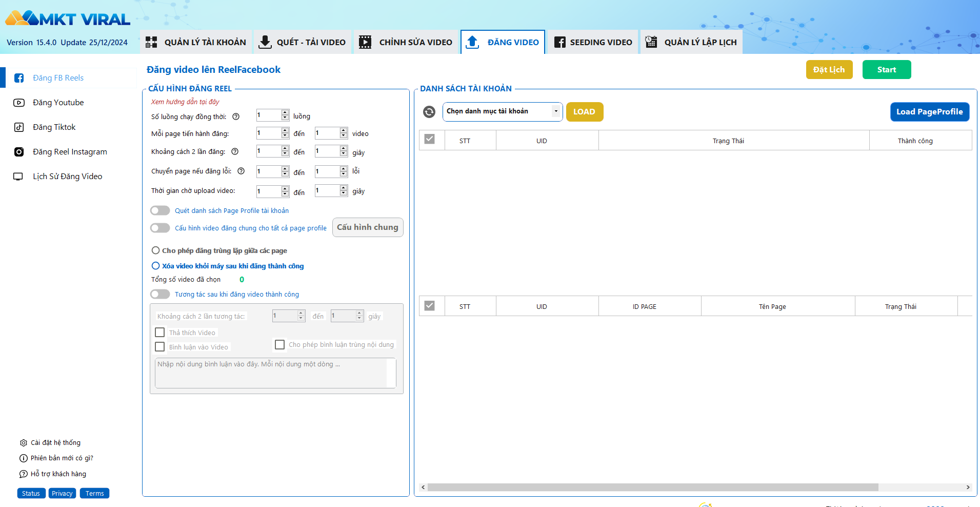The height and width of the screenshot is (507, 980).
Task: Click the info icon for Phiên bản mới
Action: coord(24,458)
